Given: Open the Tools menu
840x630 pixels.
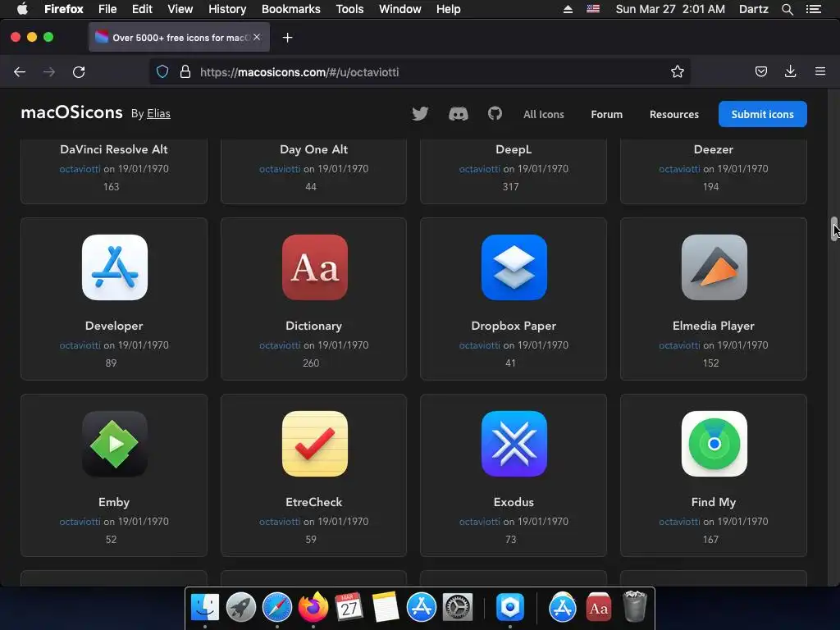Looking at the screenshot, I should coord(349,9).
